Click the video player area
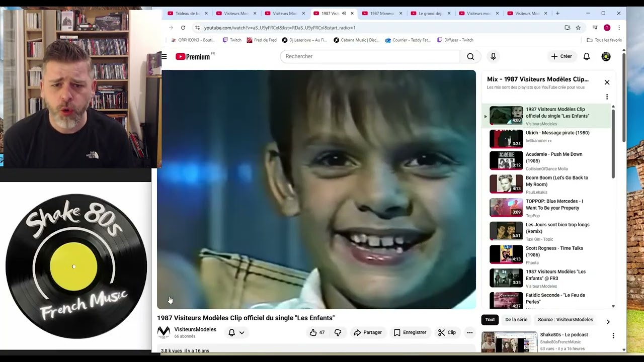 pyautogui.click(x=316, y=190)
